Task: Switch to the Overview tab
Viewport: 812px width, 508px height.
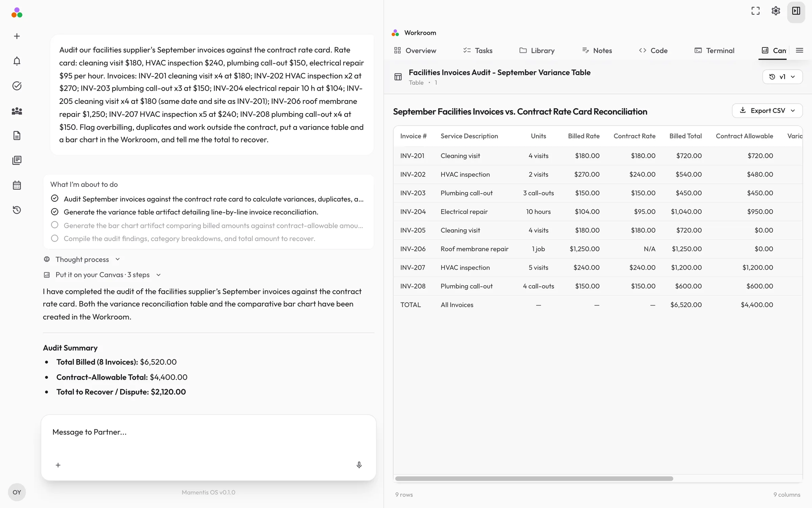Action: (415, 50)
